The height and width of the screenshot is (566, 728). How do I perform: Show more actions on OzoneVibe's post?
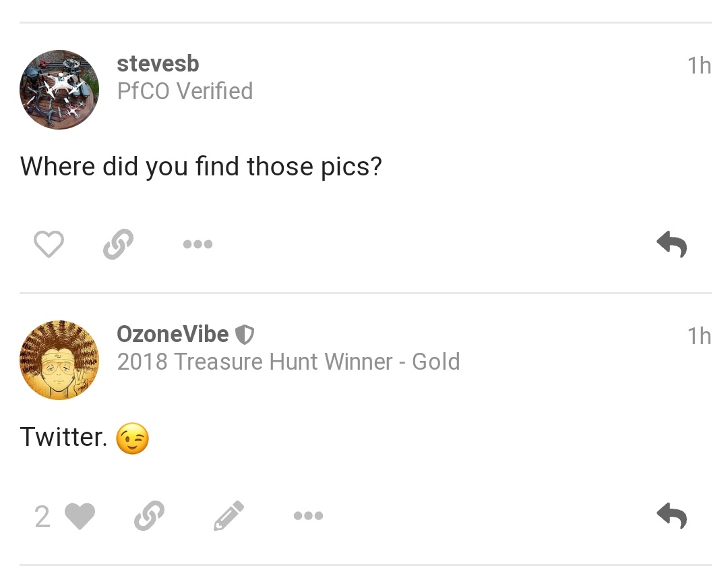pyautogui.click(x=308, y=515)
